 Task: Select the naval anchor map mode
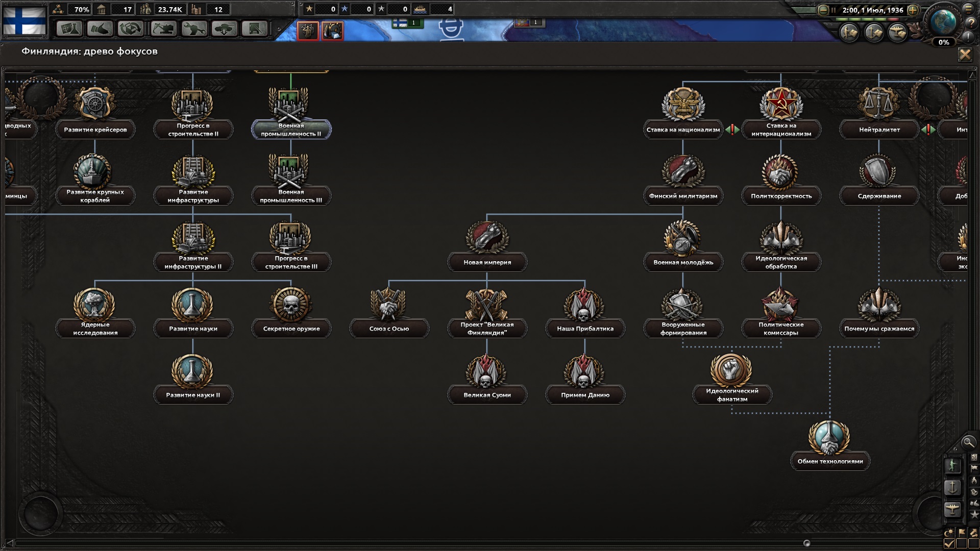point(952,488)
